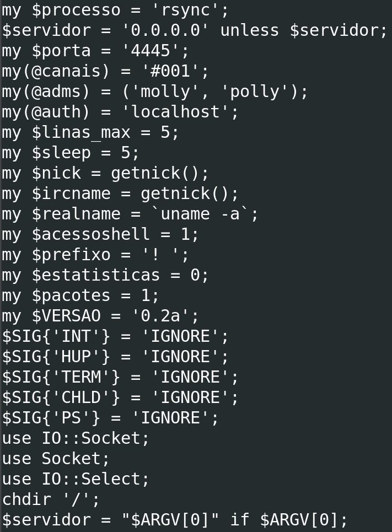This screenshot has height=532, width=392.
Task: Click the 'use IO::Socket;' line
Action: (x=76, y=438)
